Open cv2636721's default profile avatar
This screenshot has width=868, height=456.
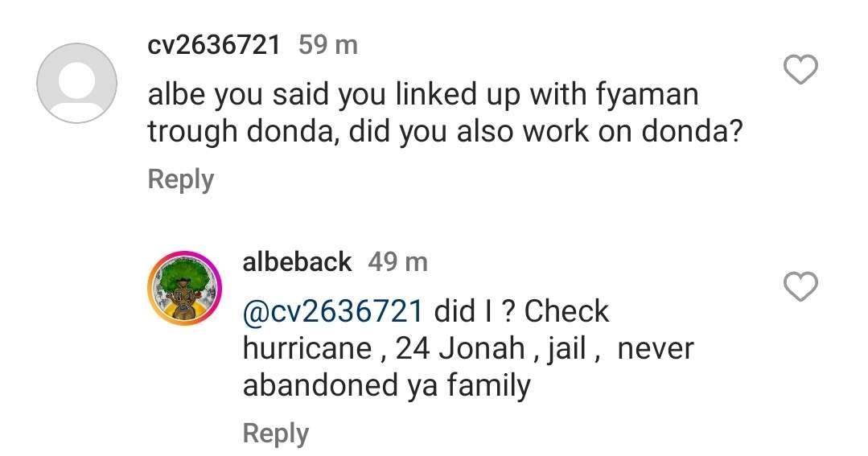(77, 83)
